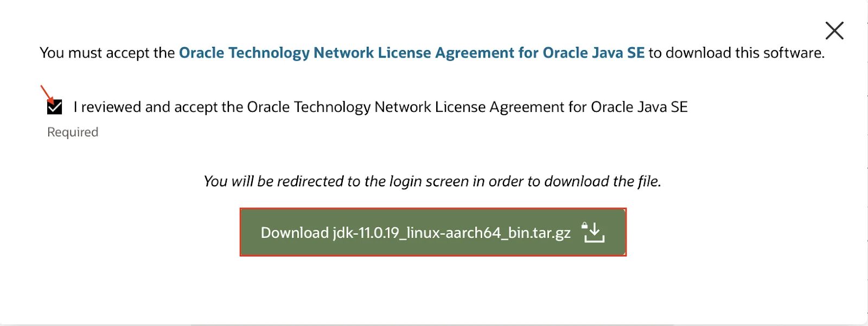Image resolution: width=868 pixels, height=326 pixels.
Task: Click the 'Required' label under the checkbox
Action: (x=73, y=132)
